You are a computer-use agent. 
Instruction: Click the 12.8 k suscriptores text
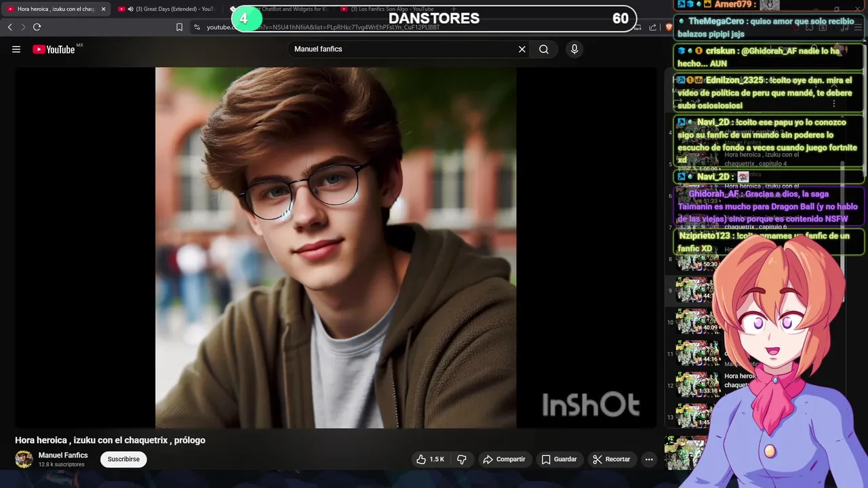(x=62, y=464)
